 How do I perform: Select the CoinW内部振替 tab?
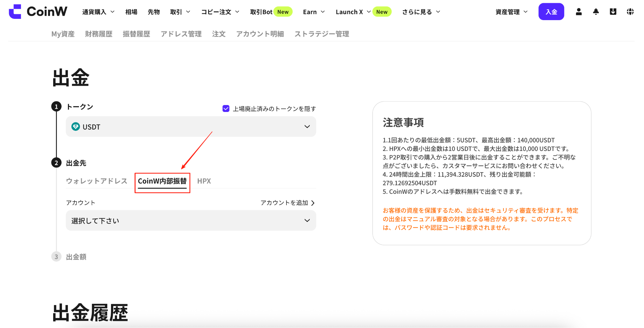pyautogui.click(x=162, y=181)
